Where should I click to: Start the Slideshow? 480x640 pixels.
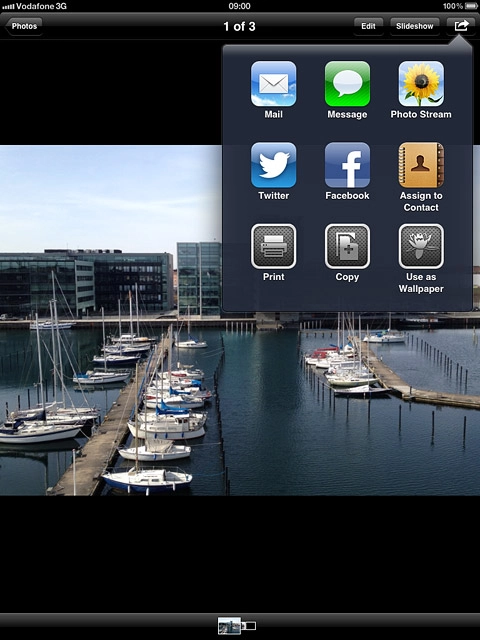click(415, 26)
